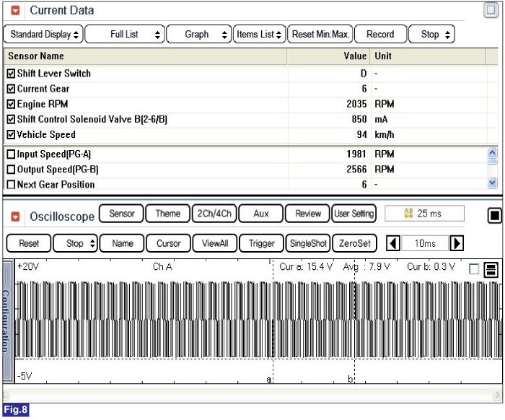The image size is (505, 420).
Task: Expand the Full List dropdown
Action: click(x=124, y=34)
